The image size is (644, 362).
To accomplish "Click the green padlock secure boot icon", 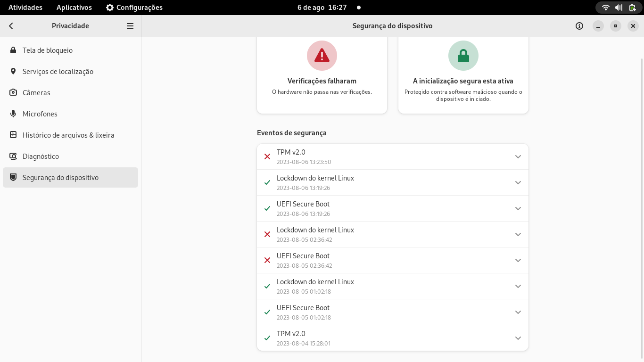I will click(463, 56).
